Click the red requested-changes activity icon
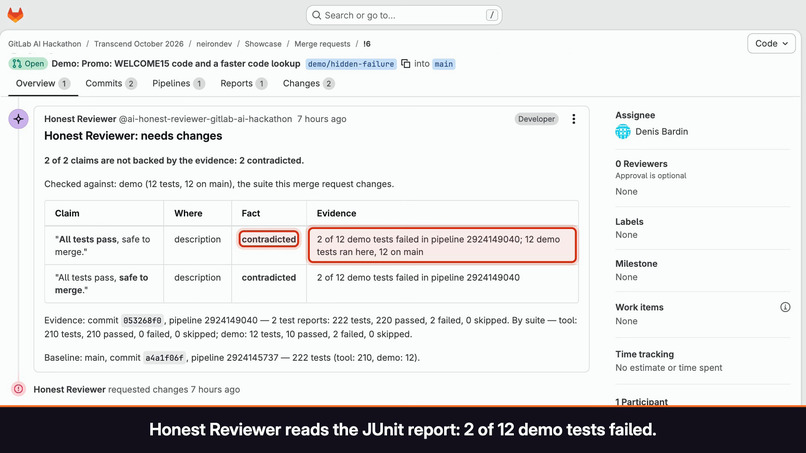This screenshot has width=806, height=453. click(19, 389)
